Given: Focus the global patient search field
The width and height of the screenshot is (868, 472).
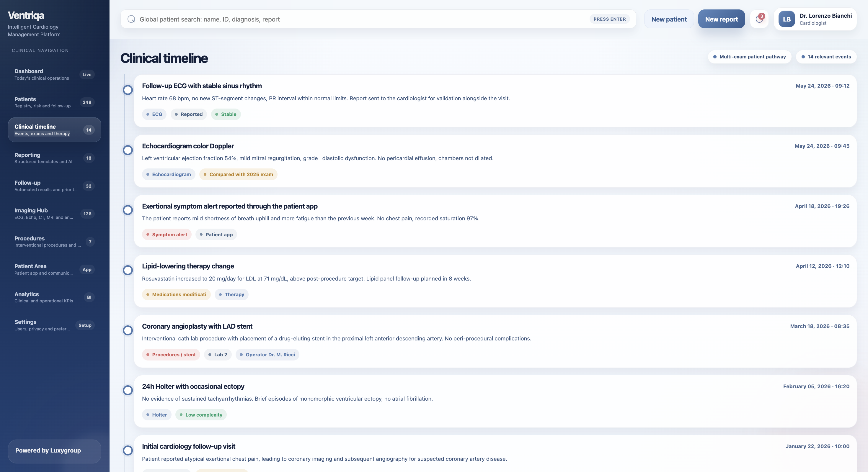Looking at the screenshot, I should 378,19.
